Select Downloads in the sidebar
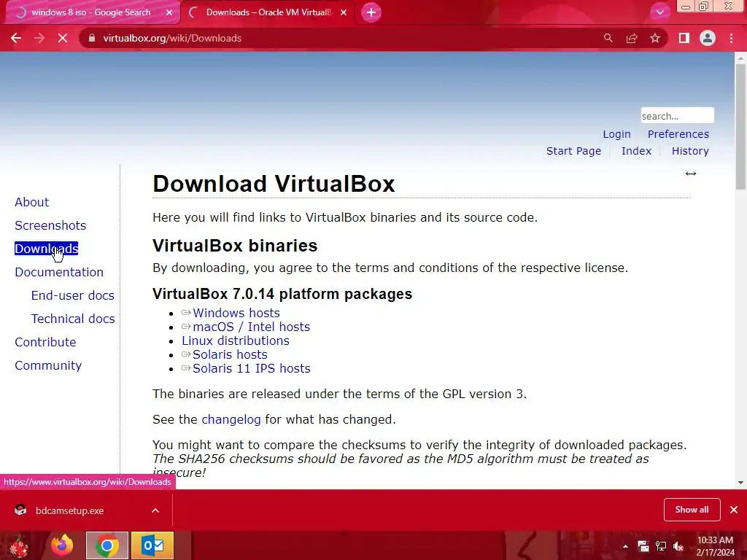 click(46, 249)
